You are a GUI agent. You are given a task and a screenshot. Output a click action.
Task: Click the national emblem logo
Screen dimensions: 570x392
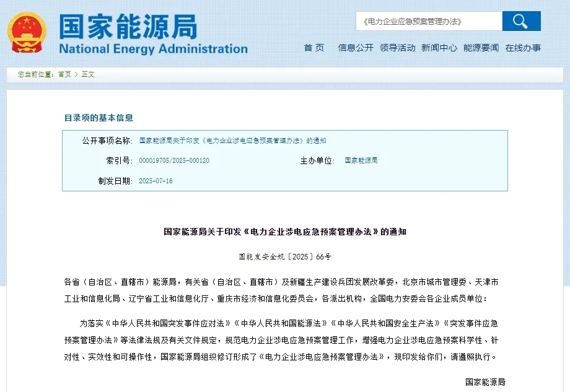(x=27, y=32)
